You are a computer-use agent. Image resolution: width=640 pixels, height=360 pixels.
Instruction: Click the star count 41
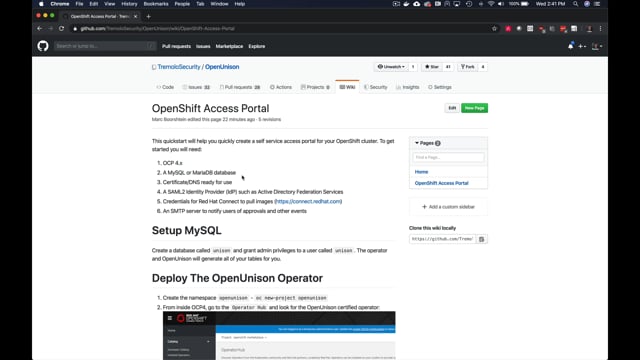(x=448, y=67)
